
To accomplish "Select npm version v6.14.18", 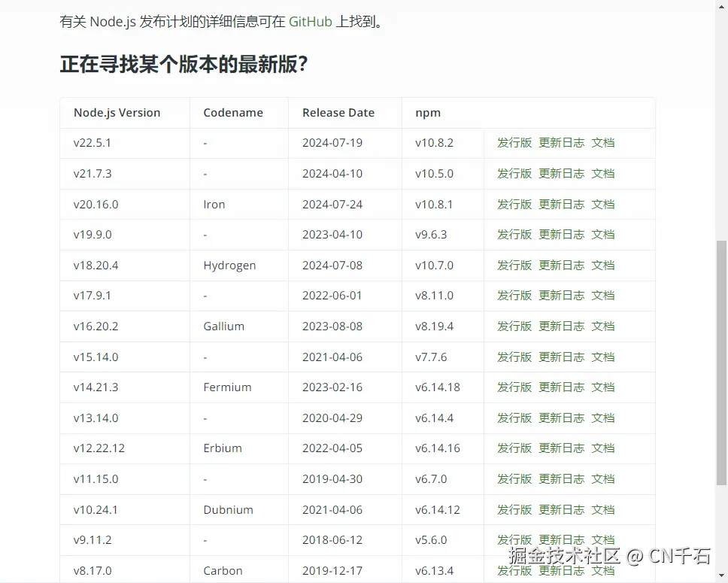I will 438,387.
